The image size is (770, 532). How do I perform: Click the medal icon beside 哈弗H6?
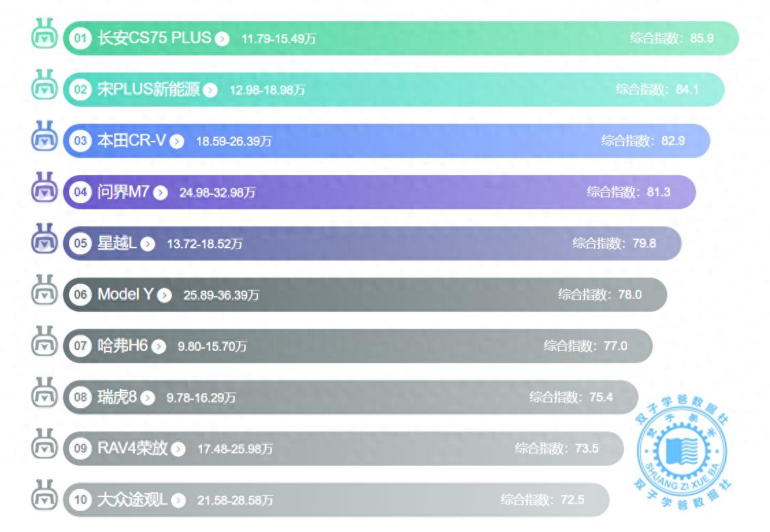click(x=45, y=343)
